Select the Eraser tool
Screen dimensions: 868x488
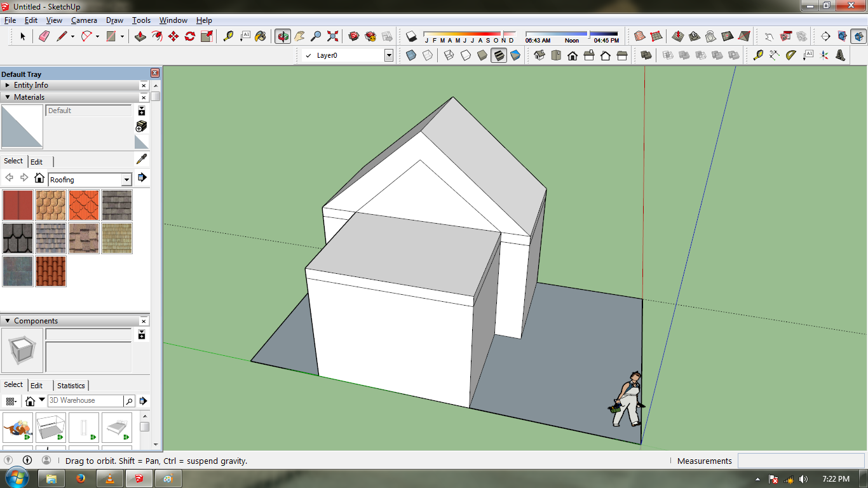tap(45, 37)
